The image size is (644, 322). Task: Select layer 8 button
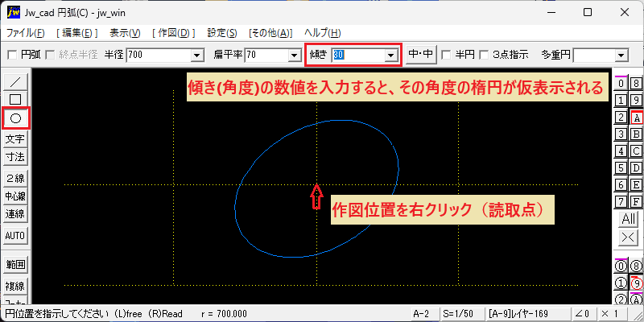(636, 84)
